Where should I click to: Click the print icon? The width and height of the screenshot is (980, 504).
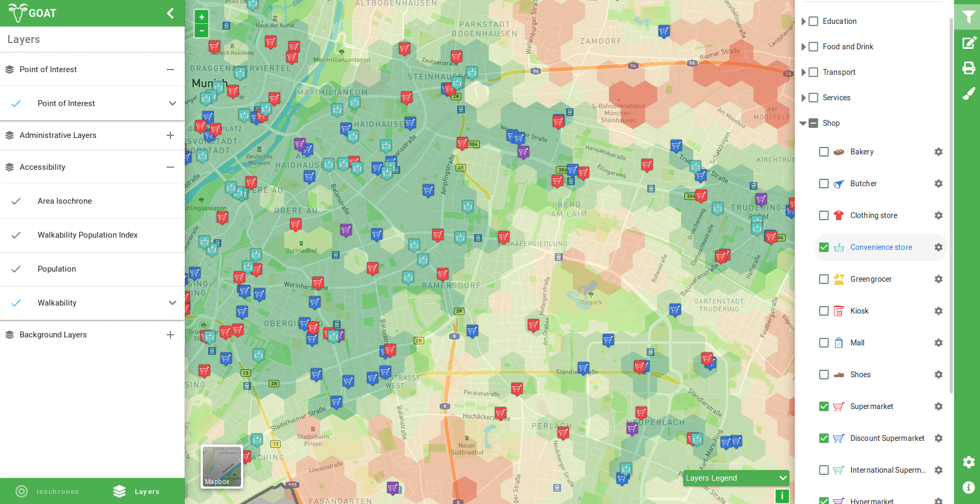pos(968,68)
